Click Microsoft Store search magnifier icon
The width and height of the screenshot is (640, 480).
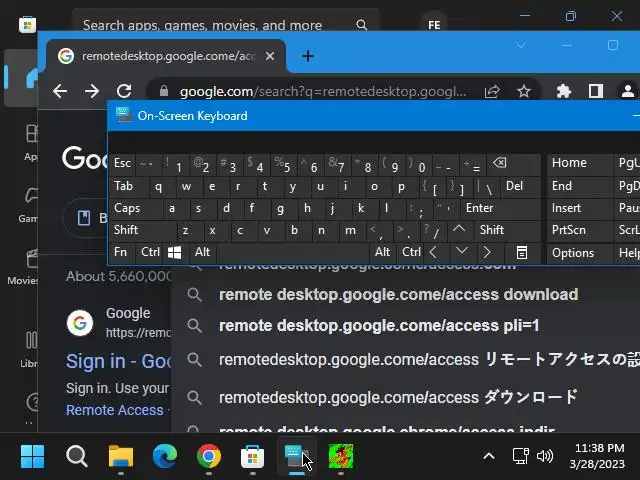pyautogui.click(x=361, y=25)
